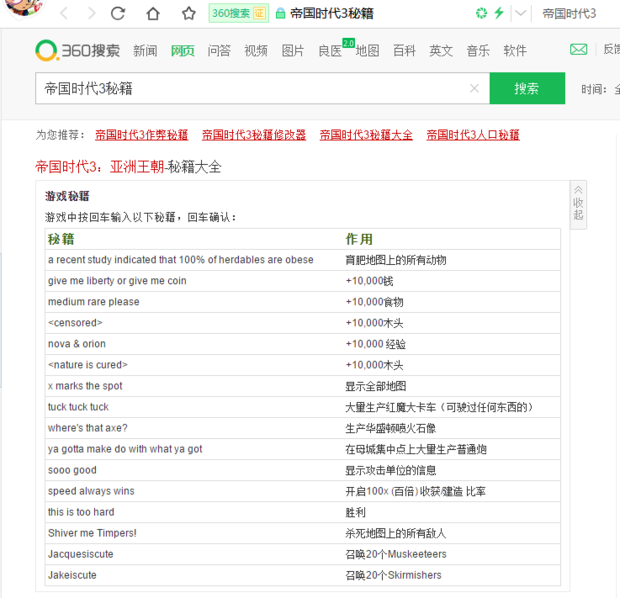The image size is (620, 598).
Task: Click the green 搜索 button
Action: tap(527, 88)
